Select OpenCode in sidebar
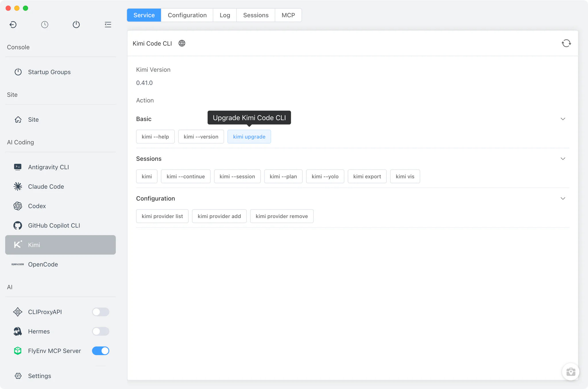The image size is (588, 389). pos(60,264)
